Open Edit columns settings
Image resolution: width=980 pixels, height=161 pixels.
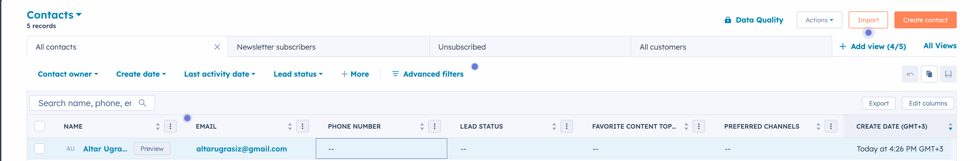tap(928, 103)
